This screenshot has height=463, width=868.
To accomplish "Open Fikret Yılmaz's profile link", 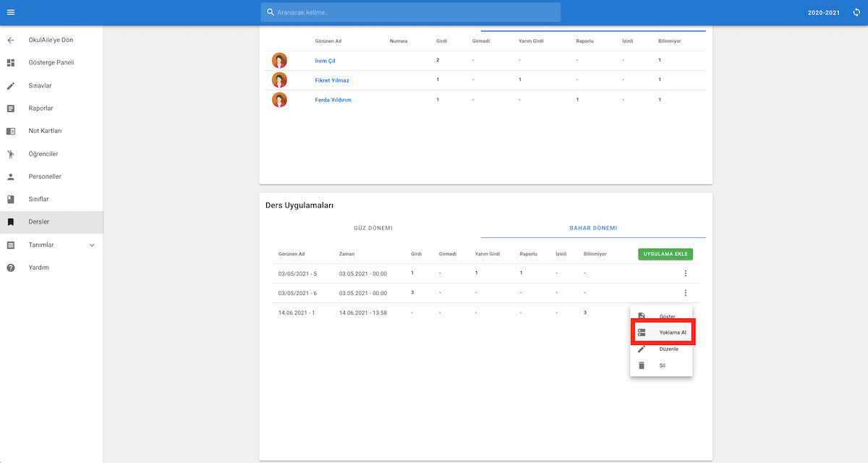I will (x=332, y=80).
